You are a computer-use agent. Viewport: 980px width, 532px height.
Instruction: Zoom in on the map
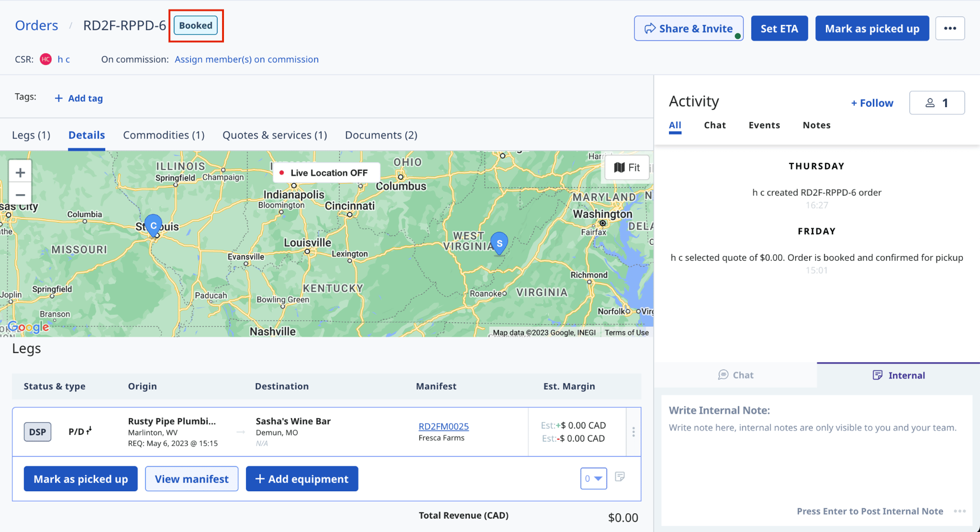coord(20,172)
